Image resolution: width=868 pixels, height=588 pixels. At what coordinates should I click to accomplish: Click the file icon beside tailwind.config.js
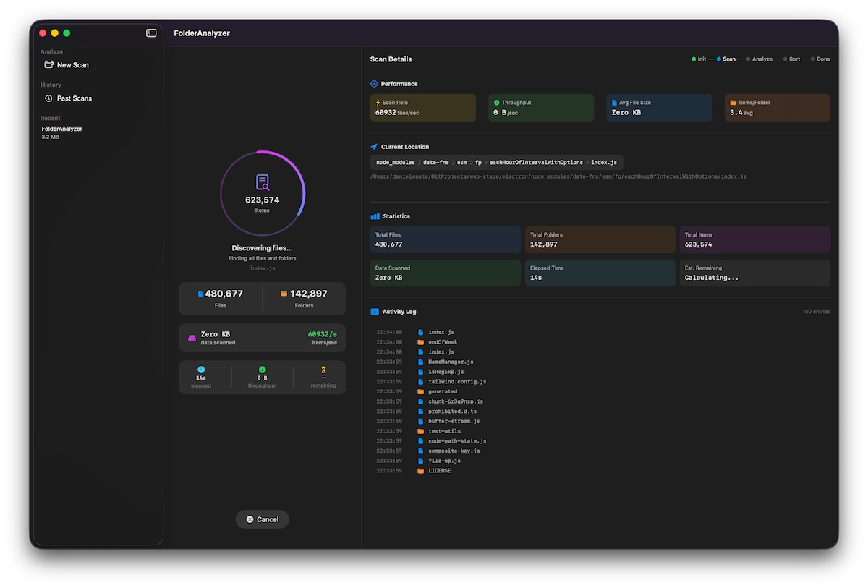pyautogui.click(x=420, y=381)
